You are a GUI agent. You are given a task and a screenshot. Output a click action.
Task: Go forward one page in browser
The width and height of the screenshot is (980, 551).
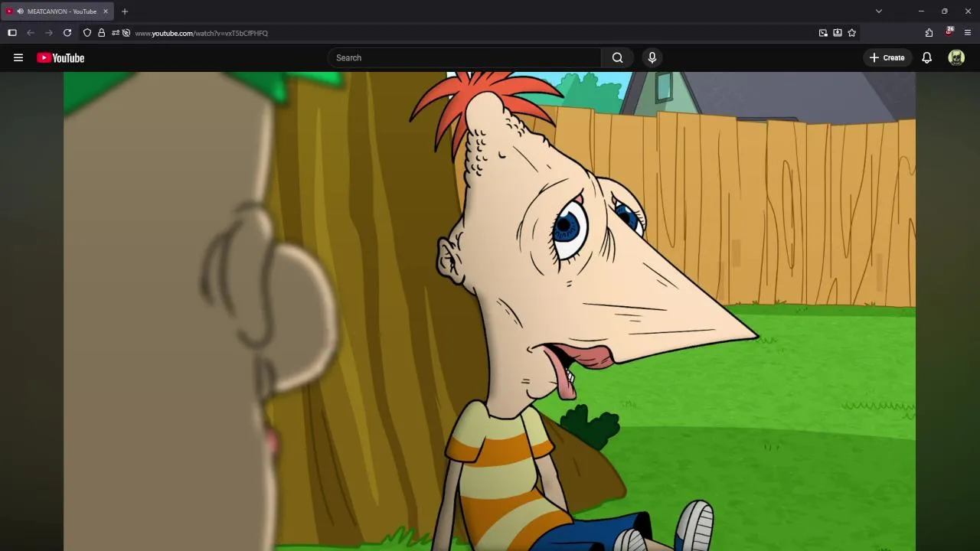pos(49,33)
